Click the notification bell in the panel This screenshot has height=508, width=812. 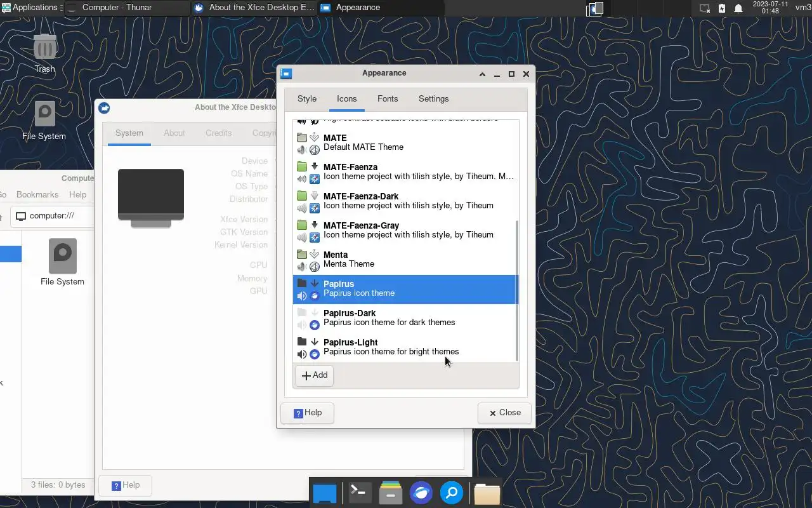pyautogui.click(x=738, y=8)
